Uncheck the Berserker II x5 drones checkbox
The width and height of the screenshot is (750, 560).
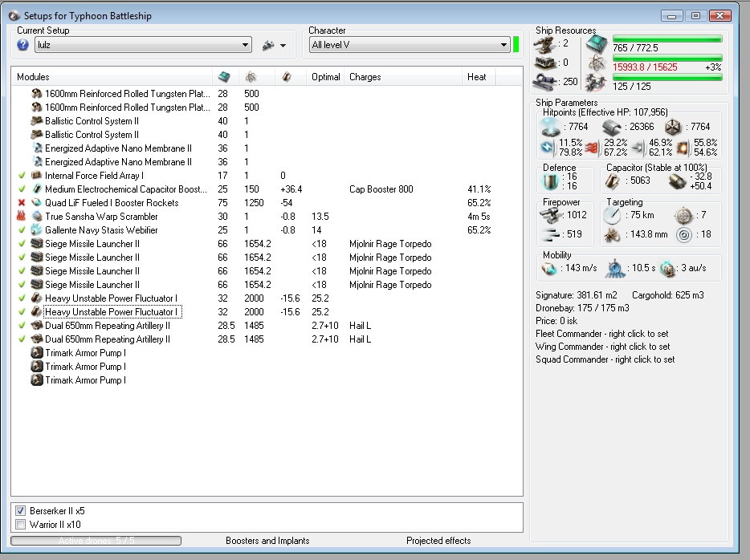(21, 511)
